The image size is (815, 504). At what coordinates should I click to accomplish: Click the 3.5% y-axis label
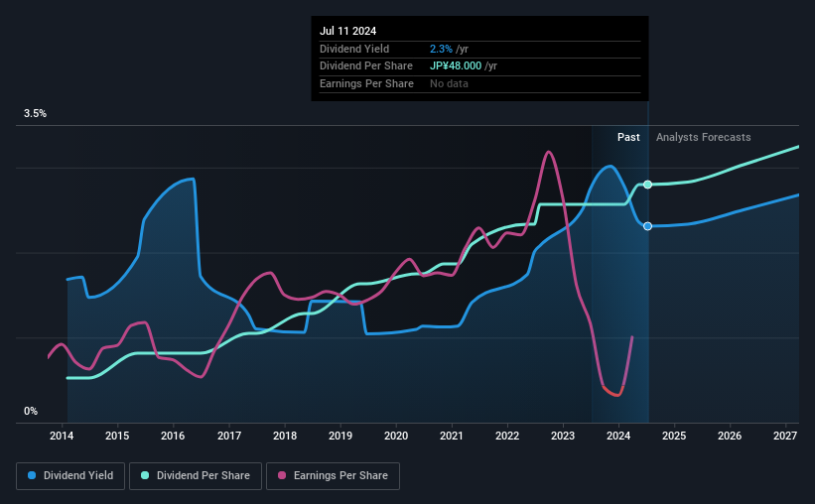pos(35,114)
